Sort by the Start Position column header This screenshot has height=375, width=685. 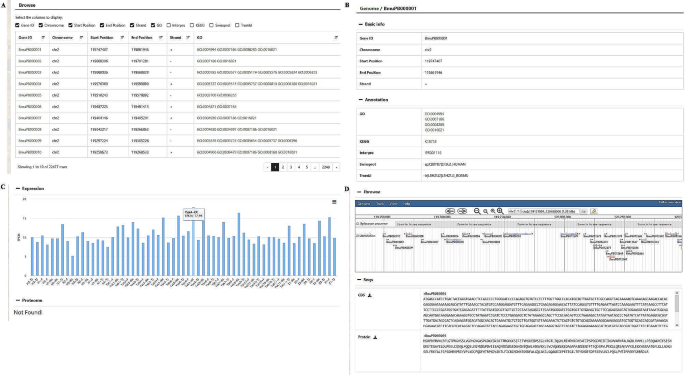point(101,38)
